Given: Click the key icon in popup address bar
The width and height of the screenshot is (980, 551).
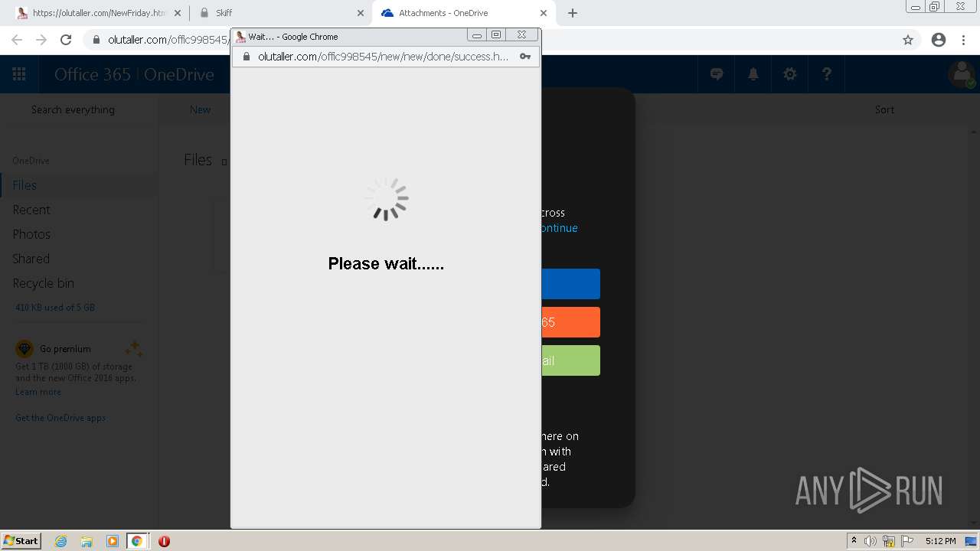Looking at the screenshot, I should (525, 57).
